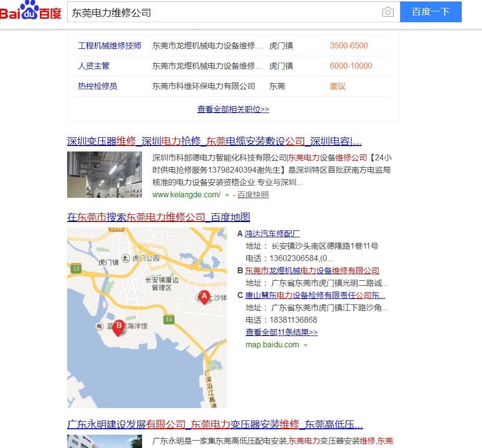
Task: Click map.baidu.com source link
Action: [x=272, y=345]
